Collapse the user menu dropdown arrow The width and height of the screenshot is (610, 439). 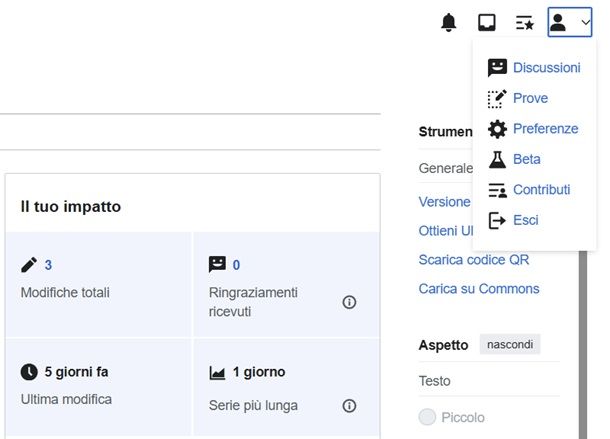(x=585, y=22)
